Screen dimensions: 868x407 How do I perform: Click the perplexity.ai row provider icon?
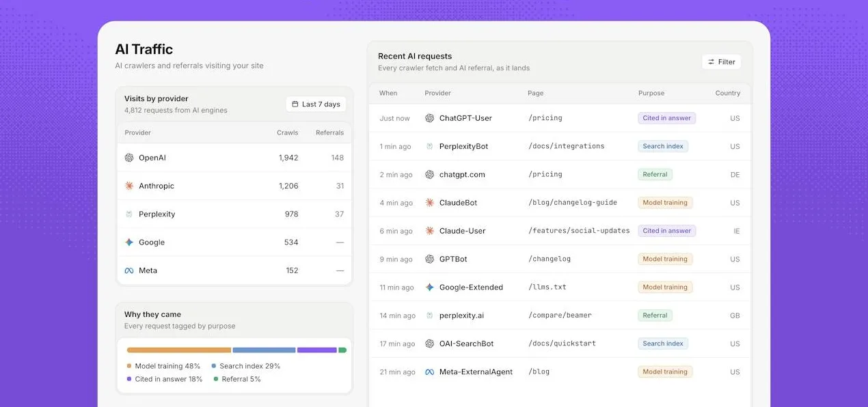tap(430, 315)
